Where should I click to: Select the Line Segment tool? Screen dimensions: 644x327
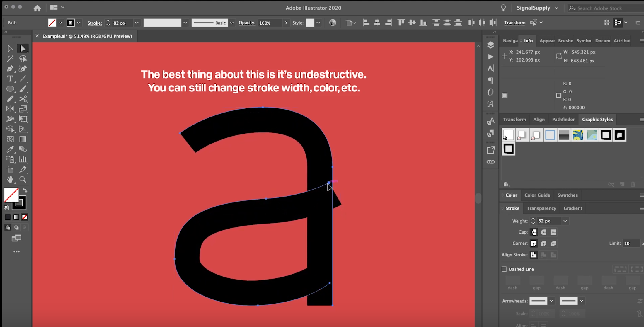pyautogui.click(x=23, y=79)
